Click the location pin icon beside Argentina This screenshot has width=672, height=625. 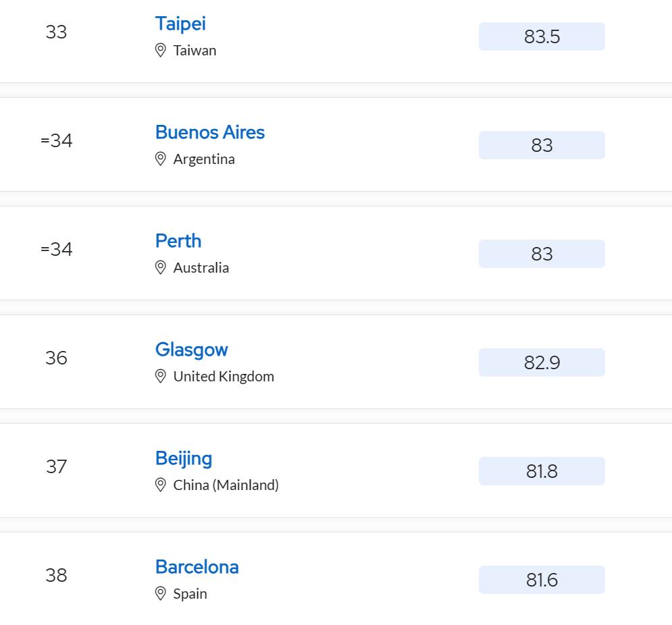[x=161, y=159]
